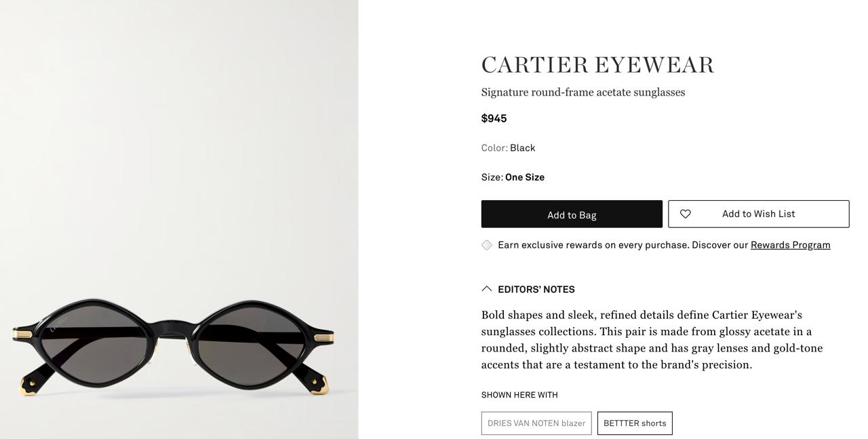Click the Add to Wish List text
The height and width of the screenshot is (439, 868).
coord(759,214)
